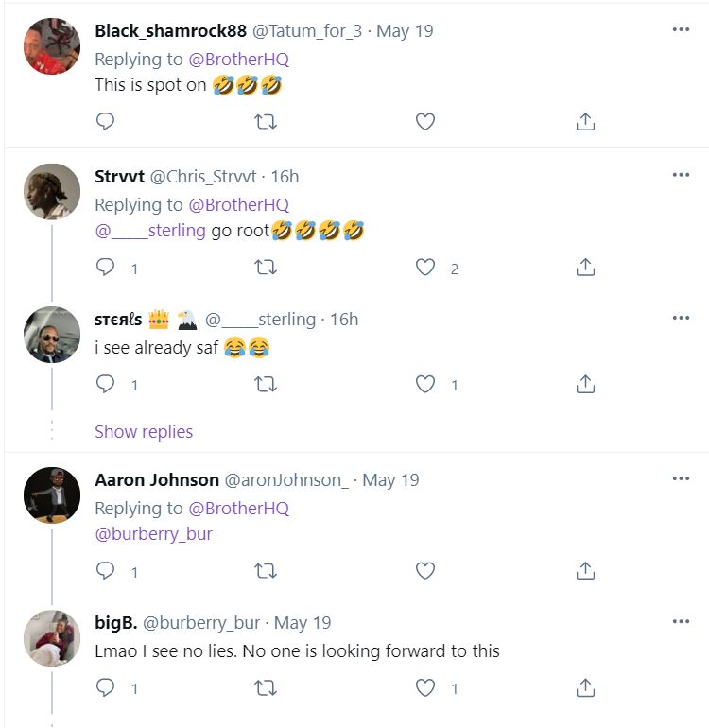The height and width of the screenshot is (728, 709).
Task: Retweet bigB.'s I see no lies tweet
Action: point(266,687)
